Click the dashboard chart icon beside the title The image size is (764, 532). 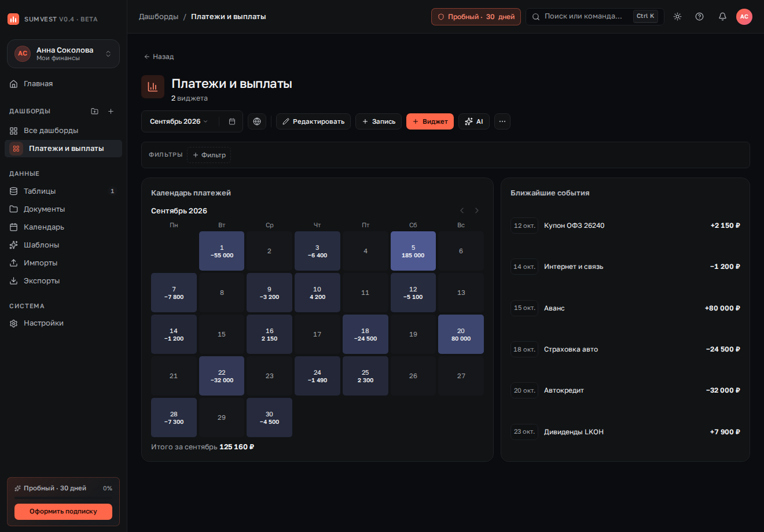click(153, 87)
